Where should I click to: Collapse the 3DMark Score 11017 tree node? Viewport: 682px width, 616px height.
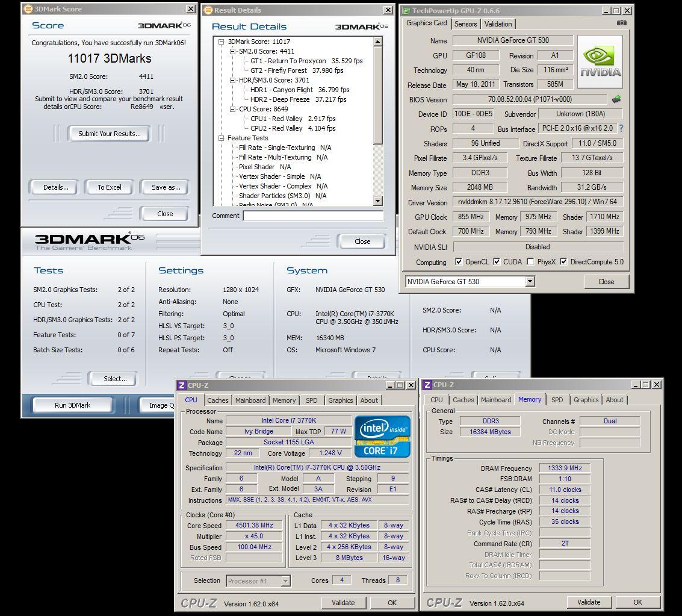click(x=221, y=42)
